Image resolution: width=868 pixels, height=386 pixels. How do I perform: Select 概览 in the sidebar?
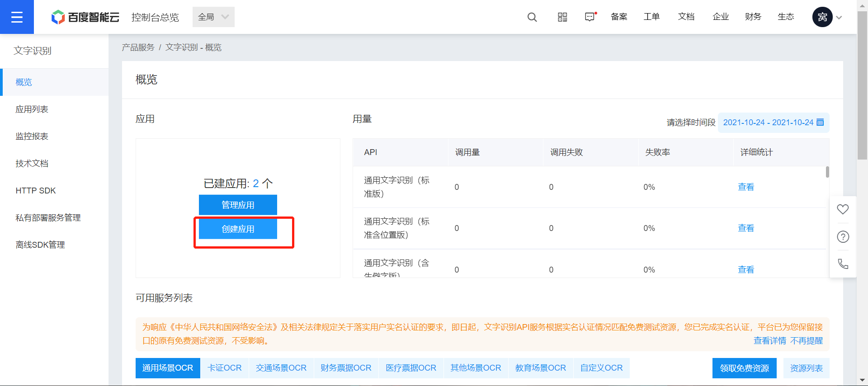coord(55,82)
